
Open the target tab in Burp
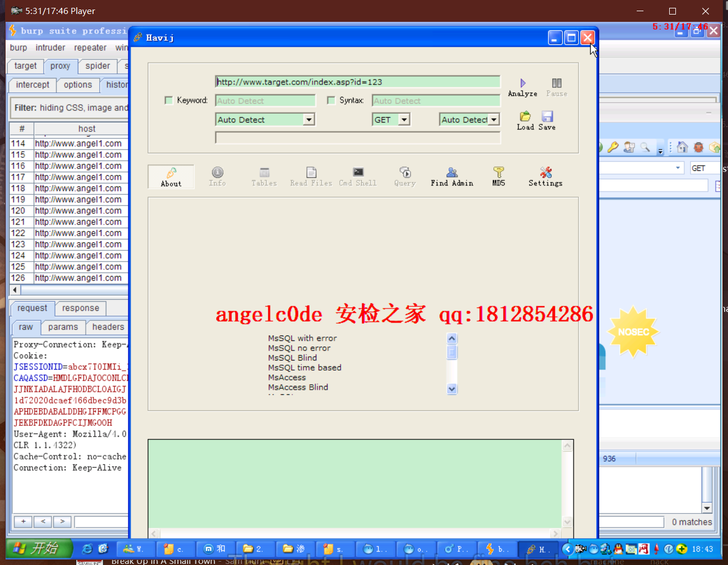pos(25,66)
